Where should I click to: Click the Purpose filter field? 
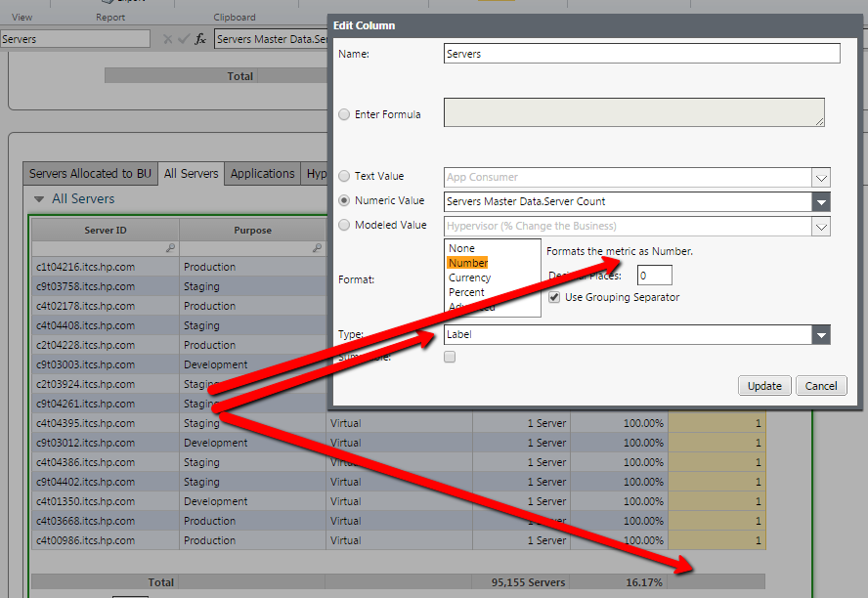click(x=252, y=248)
